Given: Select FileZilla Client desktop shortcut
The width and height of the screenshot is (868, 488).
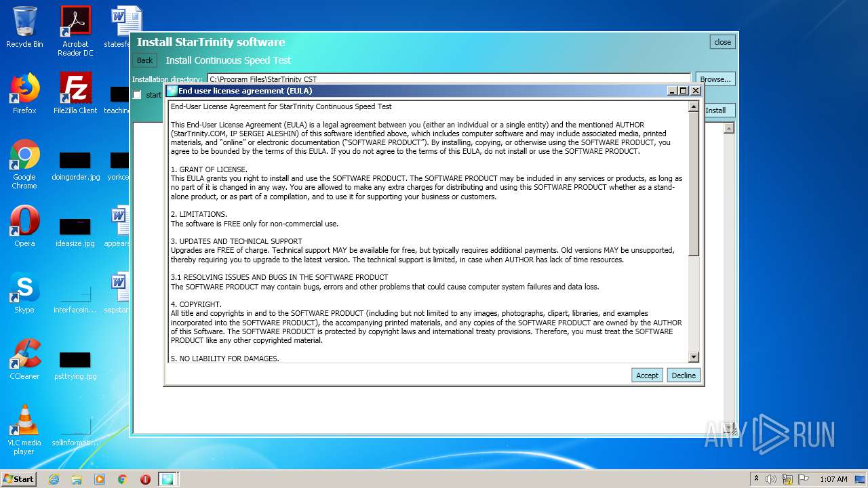Looking at the screenshot, I should tap(75, 94).
